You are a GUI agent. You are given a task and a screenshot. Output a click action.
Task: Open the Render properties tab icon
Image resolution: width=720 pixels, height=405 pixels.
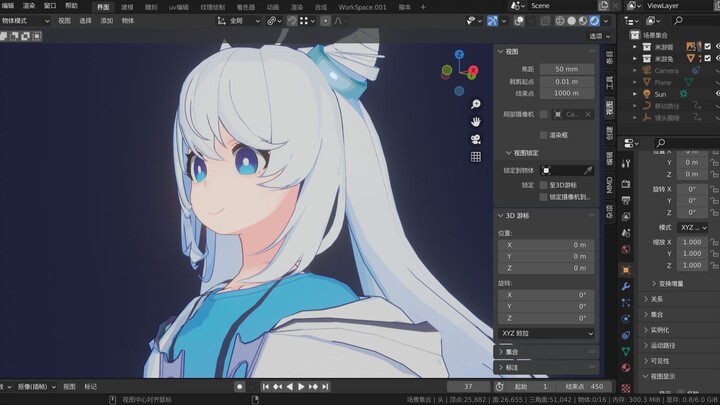pyautogui.click(x=625, y=184)
